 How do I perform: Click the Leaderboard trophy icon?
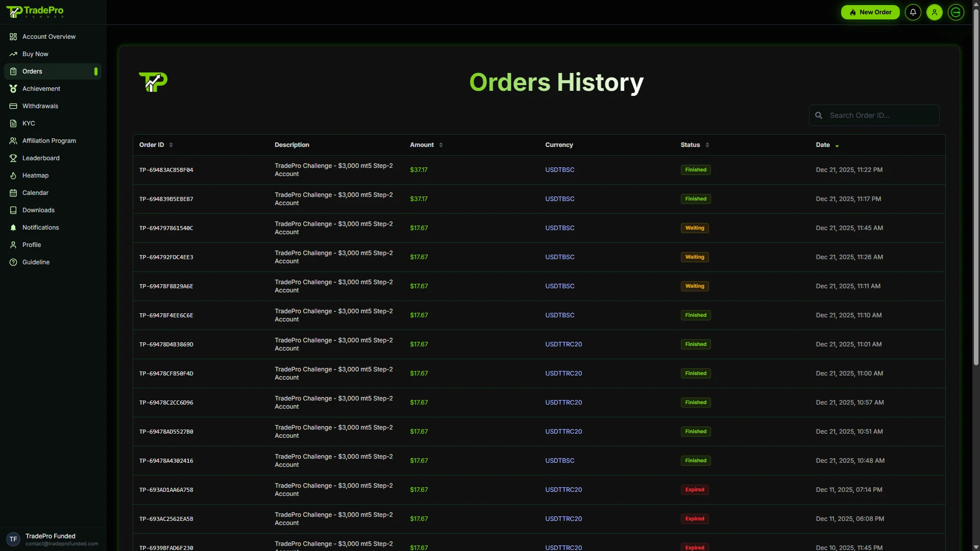tap(13, 158)
